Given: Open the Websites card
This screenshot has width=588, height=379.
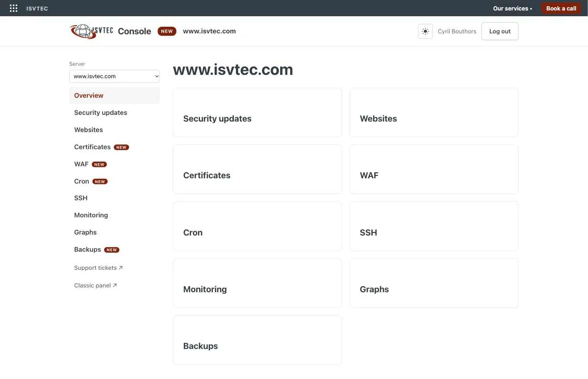Looking at the screenshot, I should tap(434, 113).
